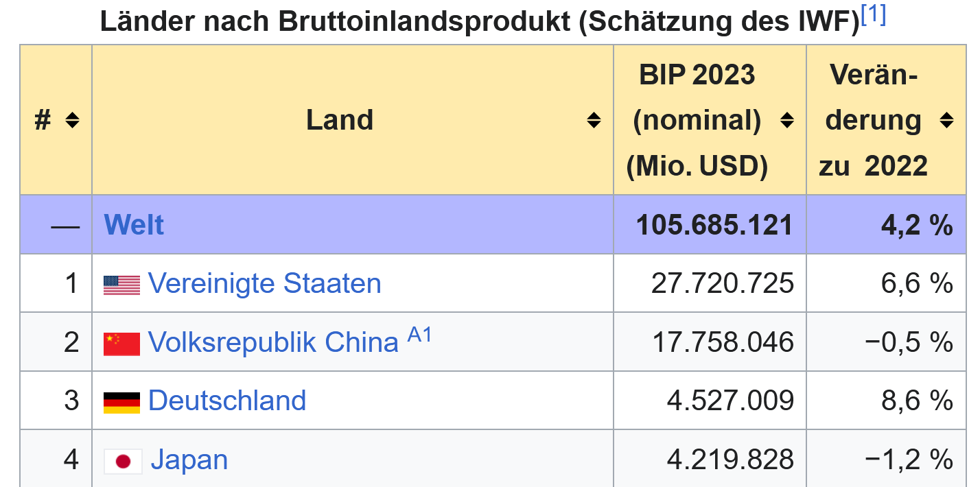The width and height of the screenshot is (980, 487).
Task: Sort by Veränderung zu 2022 arrows
Action: 946,121
